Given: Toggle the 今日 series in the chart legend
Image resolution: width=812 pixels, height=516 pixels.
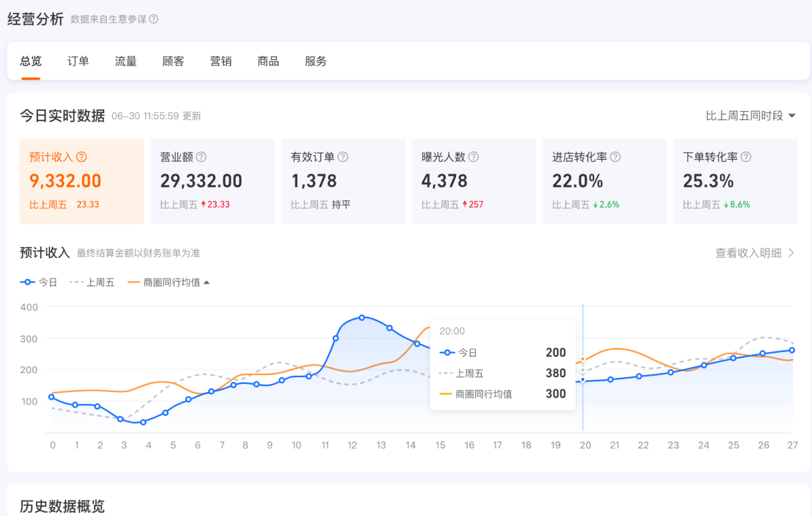Looking at the screenshot, I should pyautogui.click(x=39, y=282).
